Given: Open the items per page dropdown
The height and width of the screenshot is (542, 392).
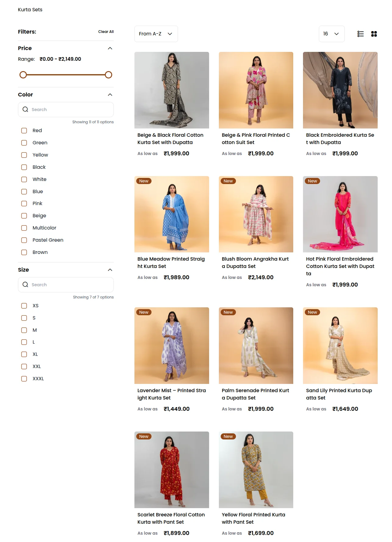Looking at the screenshot, I should pos(331,34).
